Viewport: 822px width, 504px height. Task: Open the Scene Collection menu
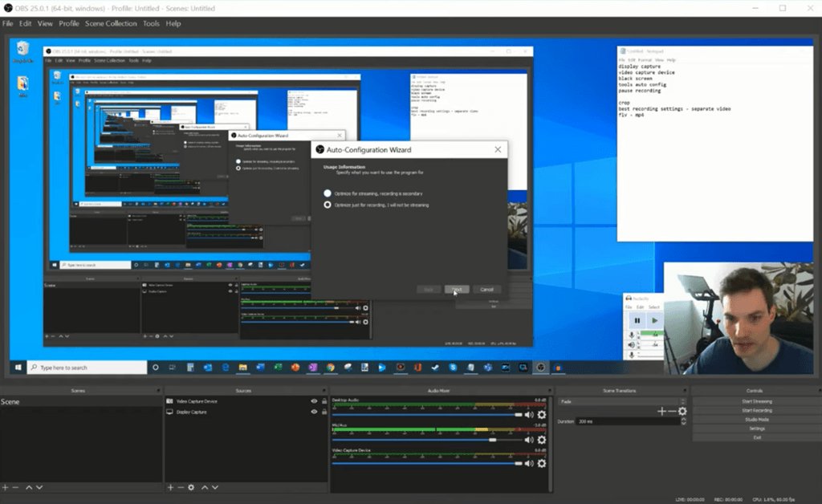tap(111, 23)
